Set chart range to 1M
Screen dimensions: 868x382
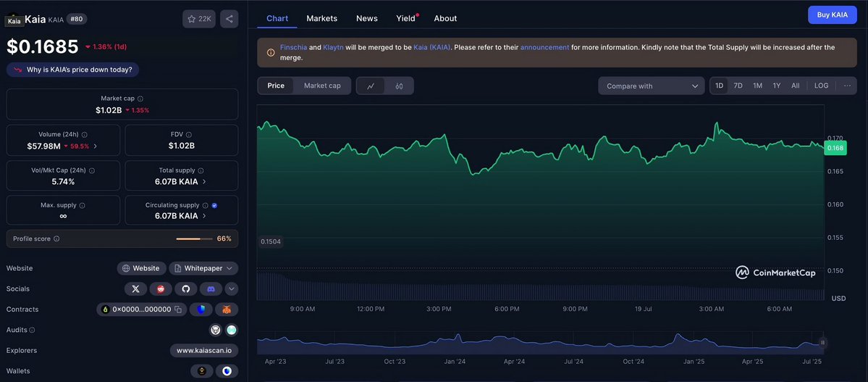tap(757, 86)
